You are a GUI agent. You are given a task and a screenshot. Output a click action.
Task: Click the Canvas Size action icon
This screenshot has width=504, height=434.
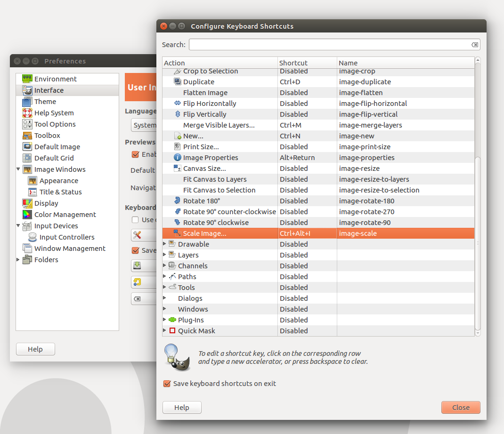178,169
